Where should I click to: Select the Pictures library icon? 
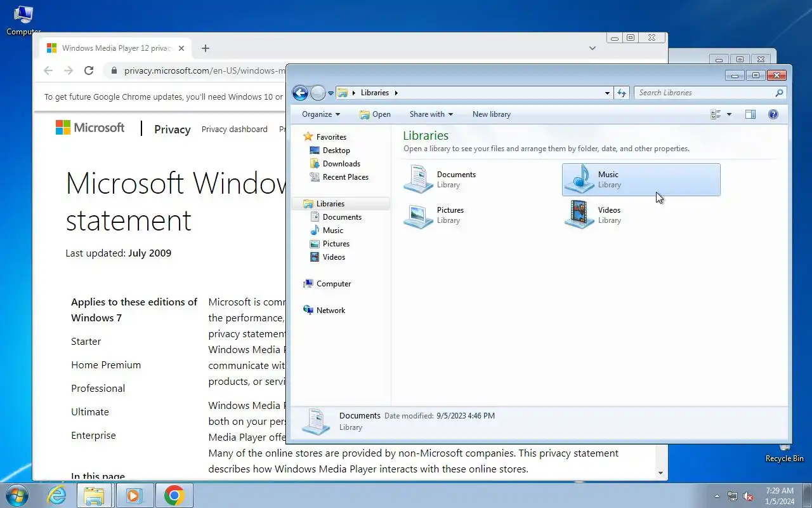(419, 215)
